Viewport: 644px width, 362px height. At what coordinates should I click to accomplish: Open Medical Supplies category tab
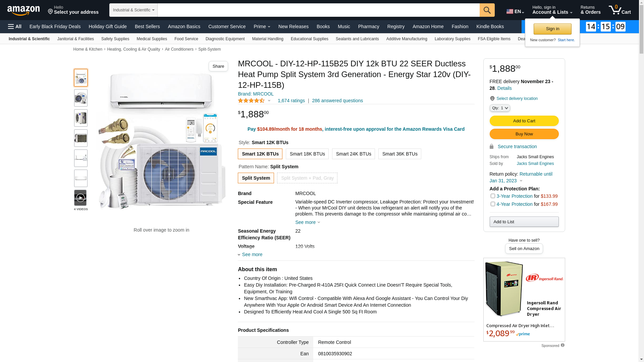(x=152, y=39)
